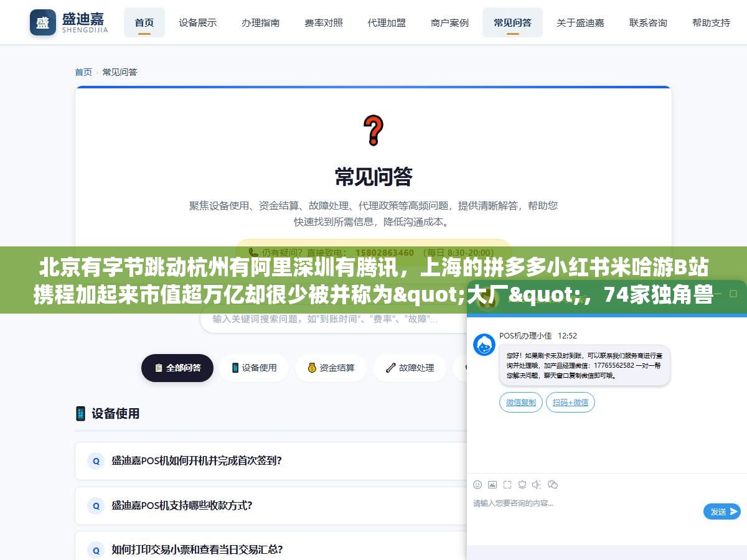Click the 常见问答 breadcrumb text
Image resolution: width=747 pixels, height=560 pixels.
120,72
